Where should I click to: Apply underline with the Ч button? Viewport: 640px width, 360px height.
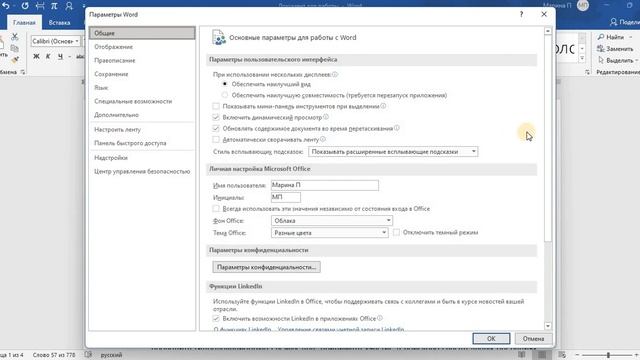(60, 56)
